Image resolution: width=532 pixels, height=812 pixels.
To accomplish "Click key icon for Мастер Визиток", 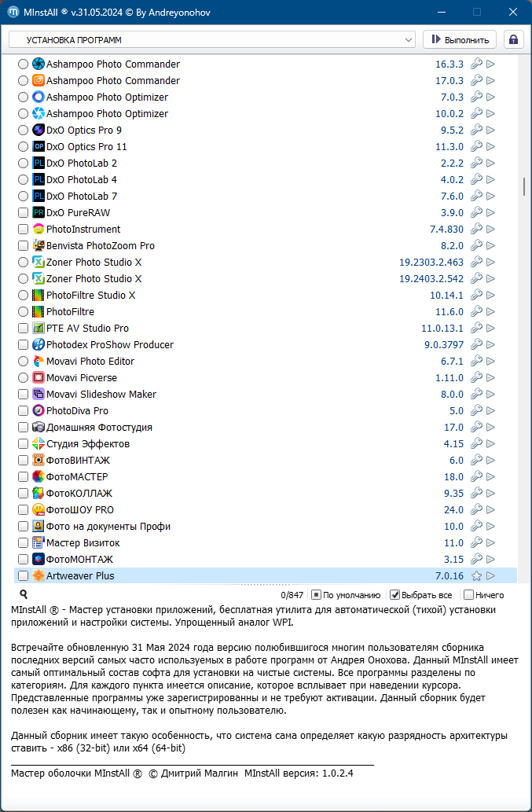I will tap(477, 542).
